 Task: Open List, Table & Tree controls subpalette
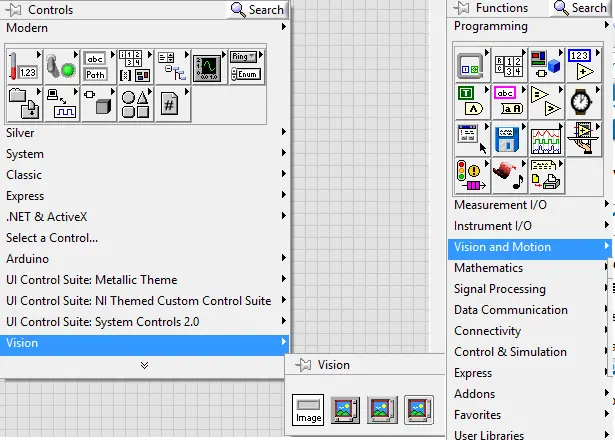pos(173,66)
